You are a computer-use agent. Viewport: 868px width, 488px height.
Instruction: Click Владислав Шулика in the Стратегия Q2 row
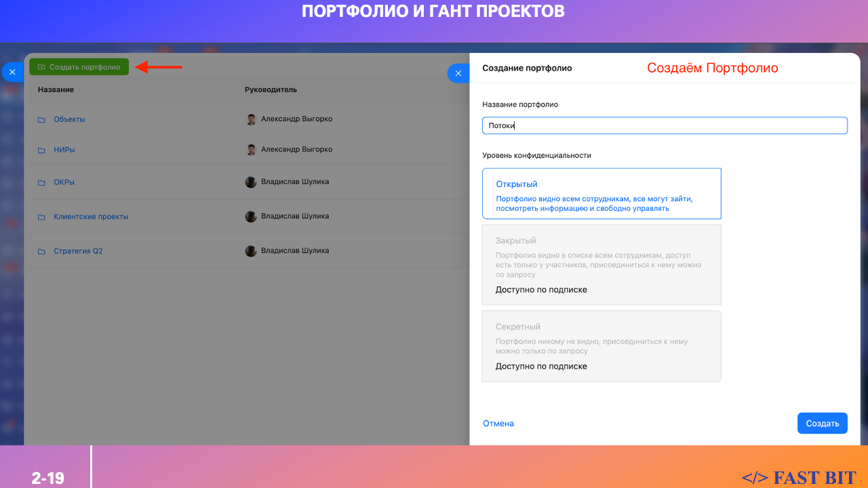point(295,250)
